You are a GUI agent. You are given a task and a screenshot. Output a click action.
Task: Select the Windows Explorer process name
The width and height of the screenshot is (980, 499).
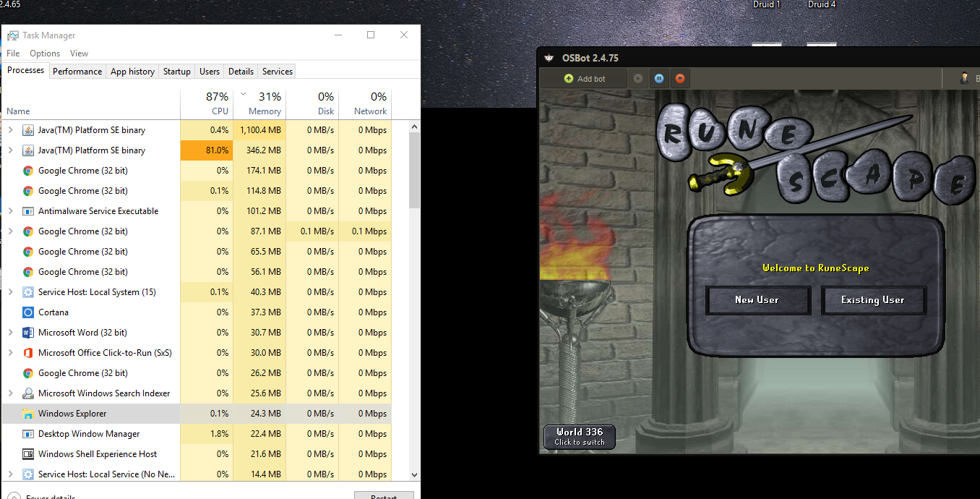[x=72, y=414]
